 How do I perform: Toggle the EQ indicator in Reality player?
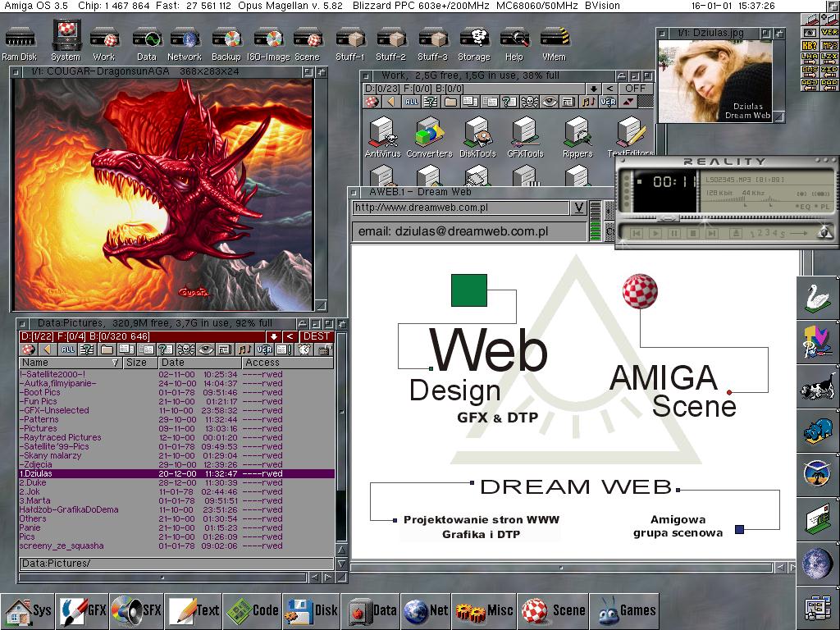804,207
